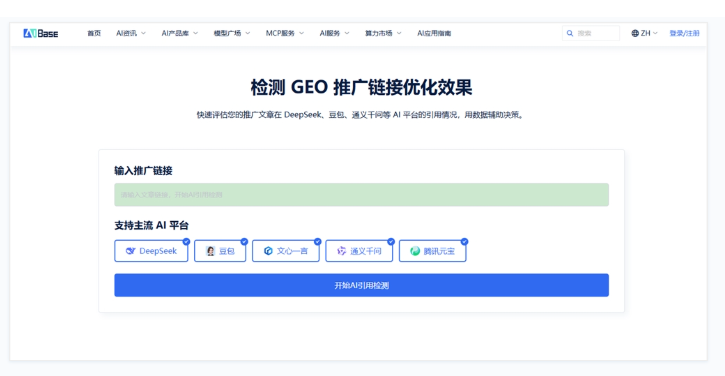Expand the 模型广场 menu
This screenshot has height=376, width=725.
click(232, 33)
